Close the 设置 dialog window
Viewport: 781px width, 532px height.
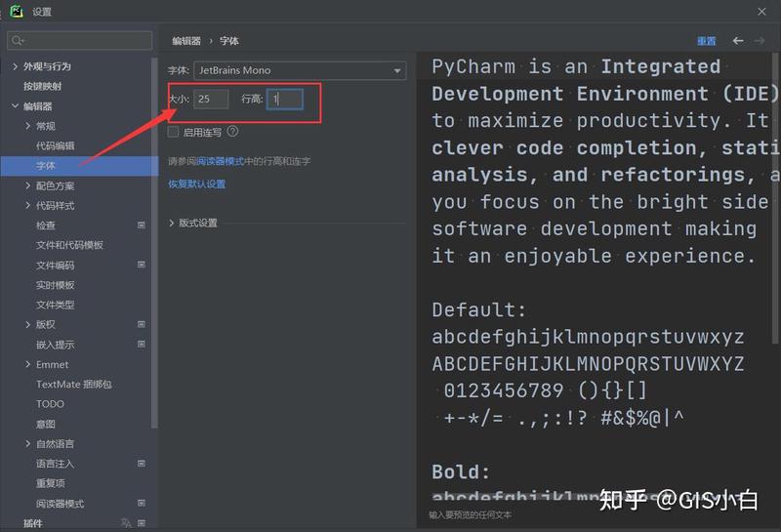point(761,12)
